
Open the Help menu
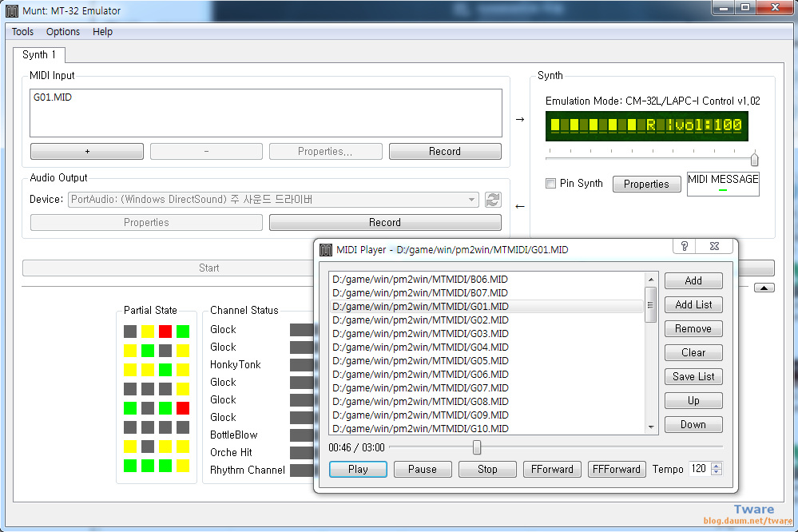pyautogui.click(x=102, y=32)
